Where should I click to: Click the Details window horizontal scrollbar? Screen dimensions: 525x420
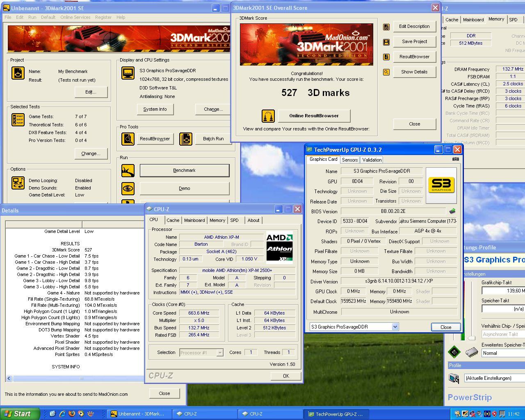[75, 379]
